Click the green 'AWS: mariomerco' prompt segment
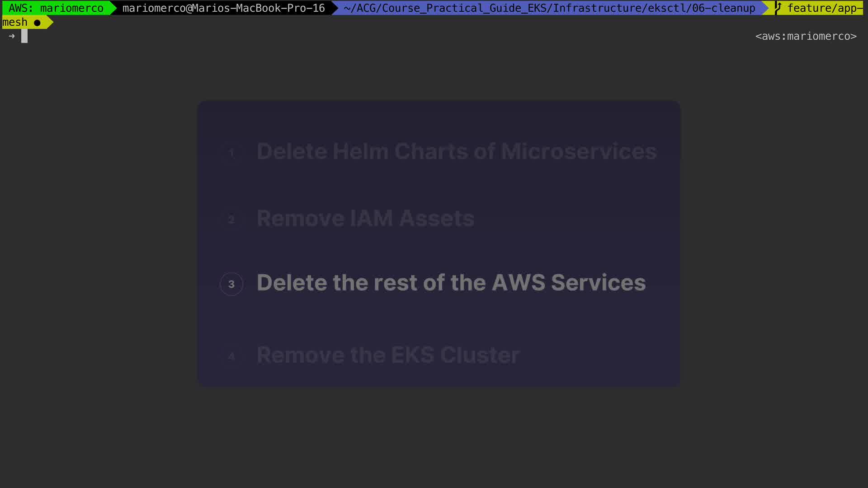 [56, 8]
